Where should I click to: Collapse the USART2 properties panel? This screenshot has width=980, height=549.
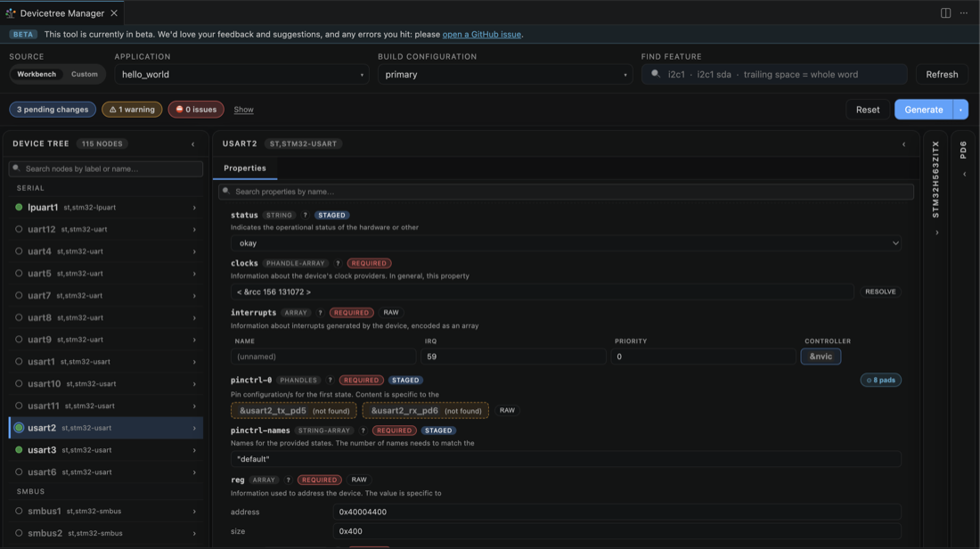[903, 144]
